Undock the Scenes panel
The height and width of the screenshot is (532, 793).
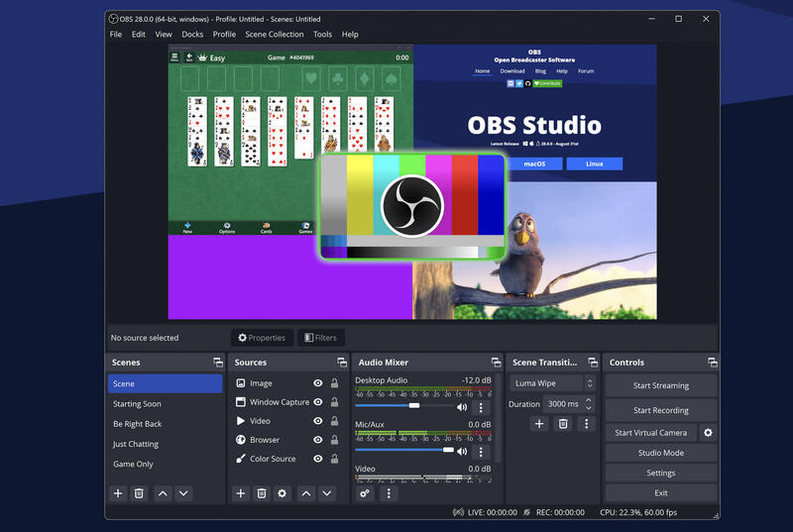tap(218, 363)
